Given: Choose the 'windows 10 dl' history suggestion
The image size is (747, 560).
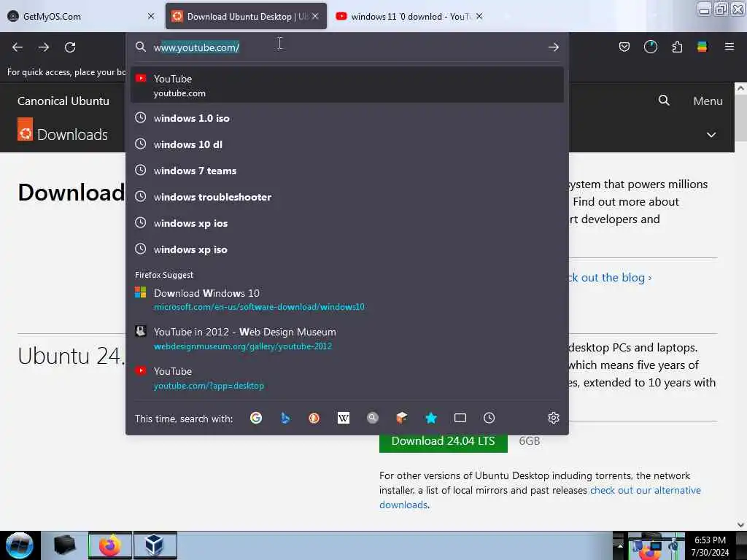Looking at the screenshot, I should coord(347,144).
